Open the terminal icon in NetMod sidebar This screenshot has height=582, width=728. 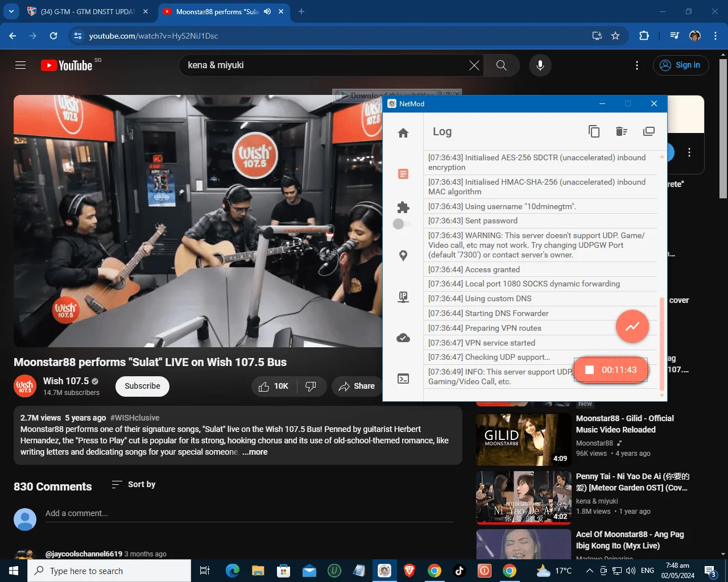(x=403, y=379)
